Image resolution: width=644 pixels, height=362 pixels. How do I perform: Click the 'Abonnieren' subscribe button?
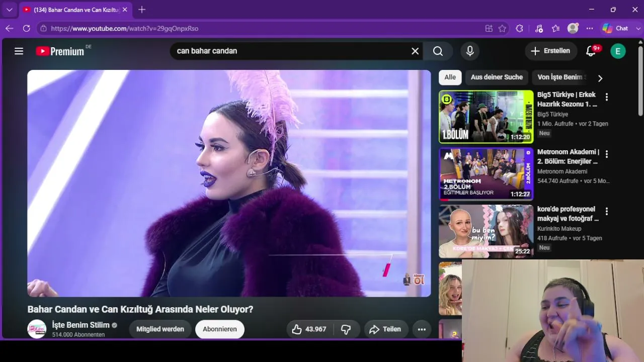220,329
